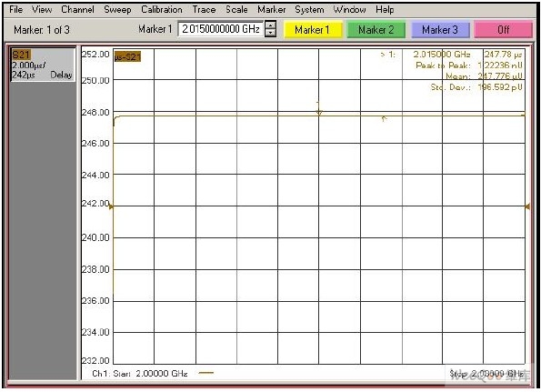Open the Sweep menu
This screenshot has width=541, height=392.
click(x=117, y=9)
